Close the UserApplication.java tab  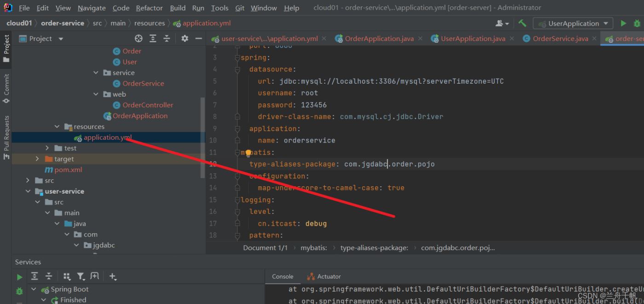(x=512, y=39)
